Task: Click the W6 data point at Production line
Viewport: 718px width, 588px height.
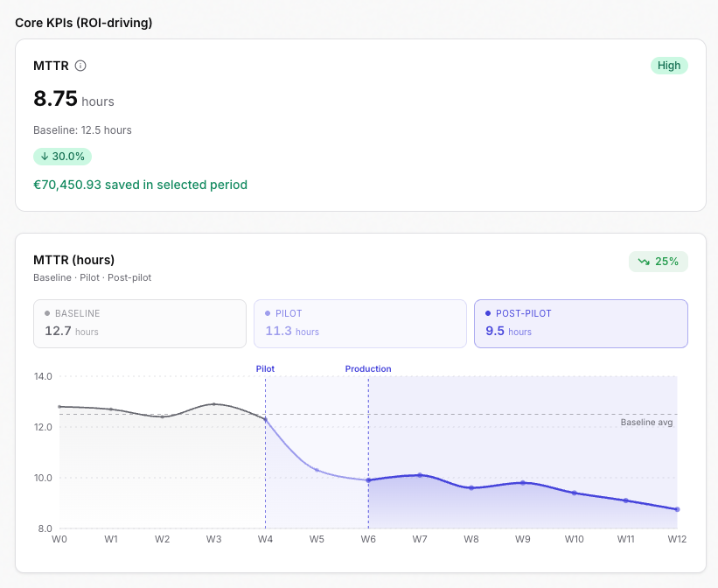Action: (368, 480)
